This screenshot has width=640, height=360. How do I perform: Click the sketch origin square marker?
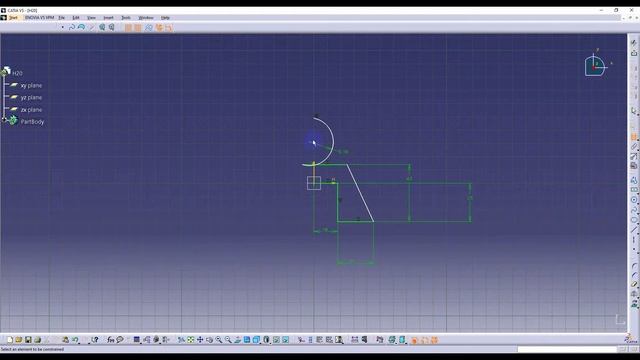pos(314,183)
